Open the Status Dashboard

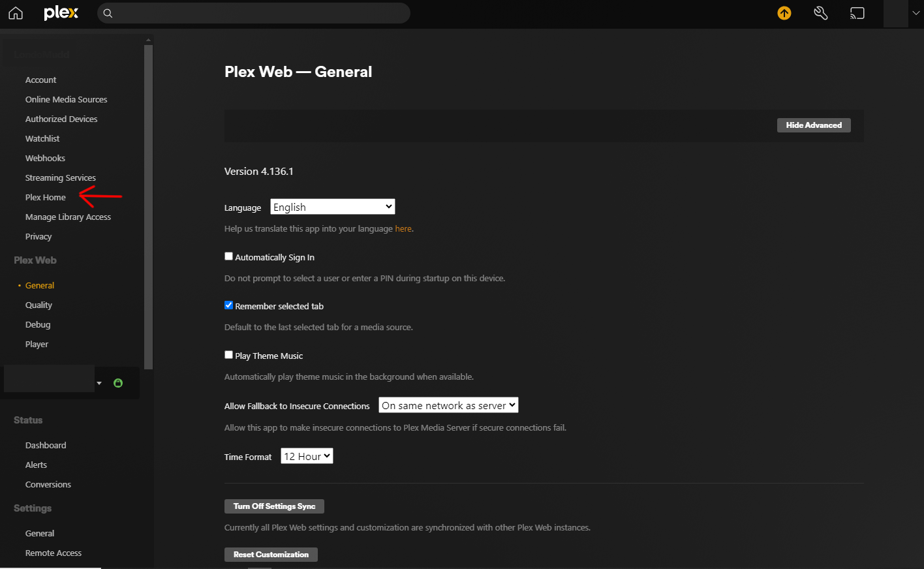click(46, 445)
